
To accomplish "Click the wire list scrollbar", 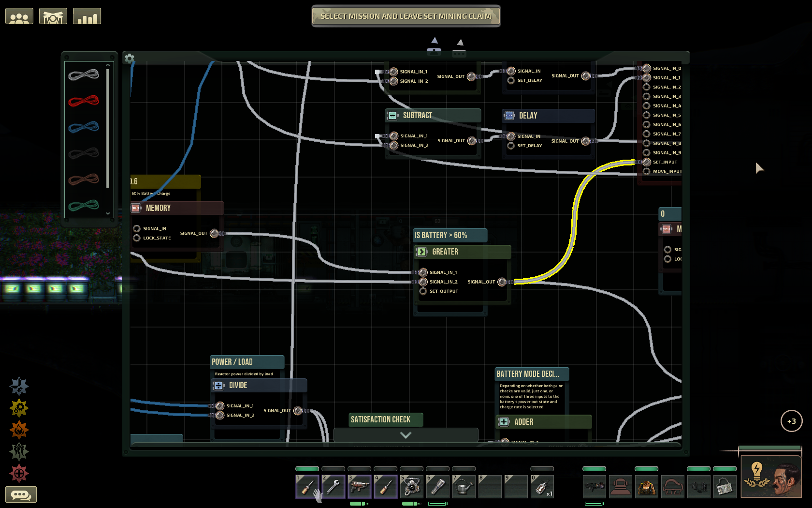I will tap(108, 128).
